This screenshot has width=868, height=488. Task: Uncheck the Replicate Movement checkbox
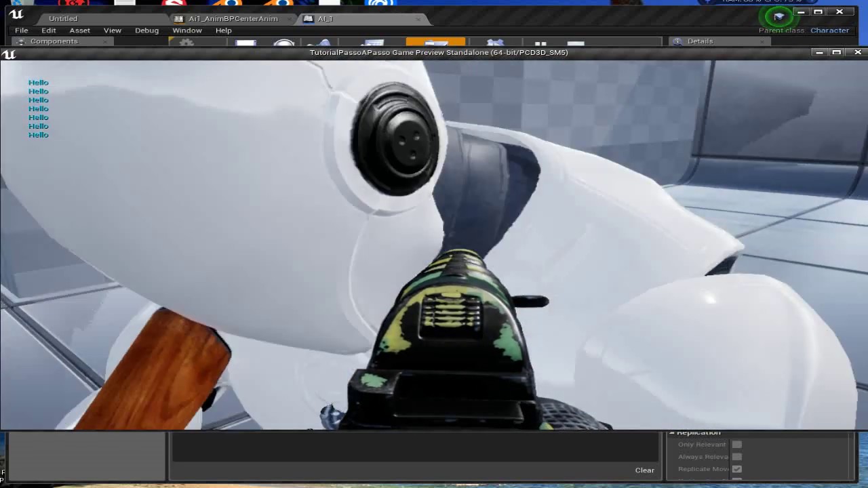[x=736, y=469]
